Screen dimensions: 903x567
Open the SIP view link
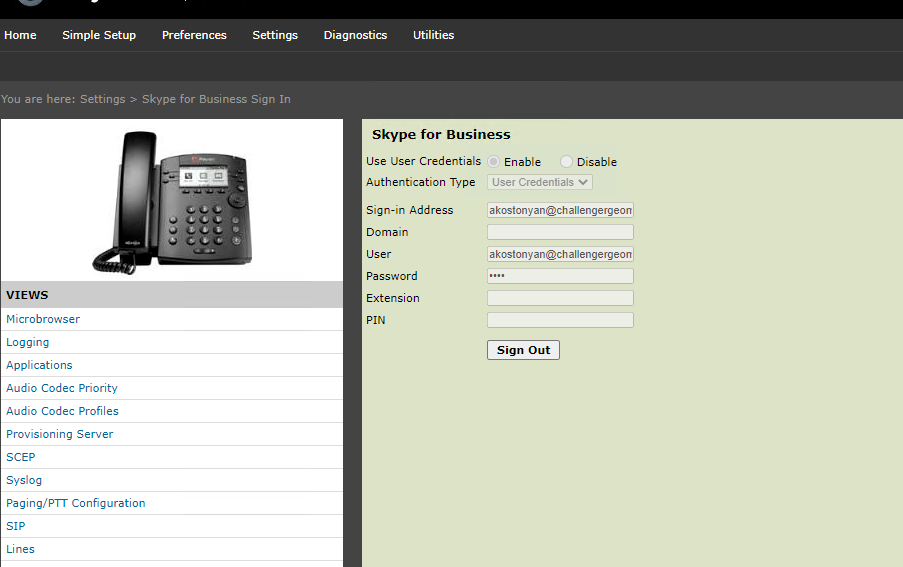click(x=16, y=526)
